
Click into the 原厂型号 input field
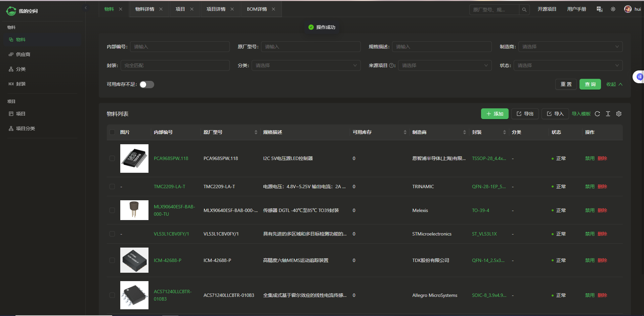click(x=311, y=47)
